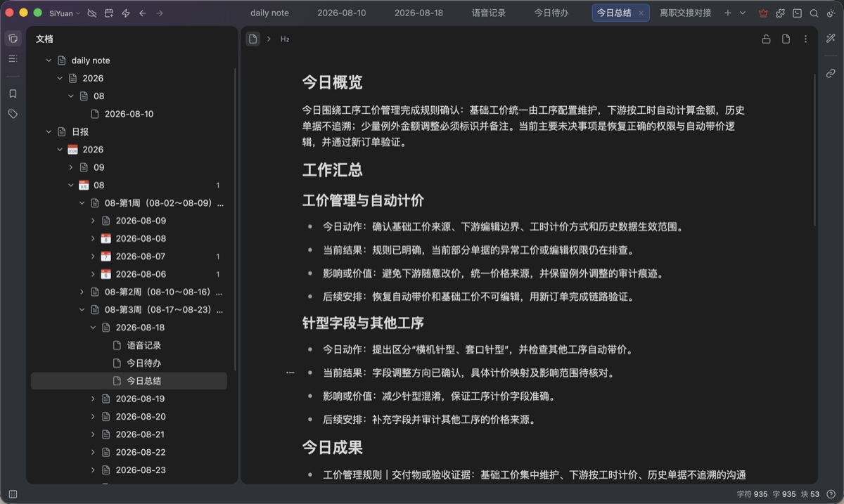The height and width of the screenshot is (504, 844).
Task: Click the 文档 panel title
Action: (x=44, y=39)
